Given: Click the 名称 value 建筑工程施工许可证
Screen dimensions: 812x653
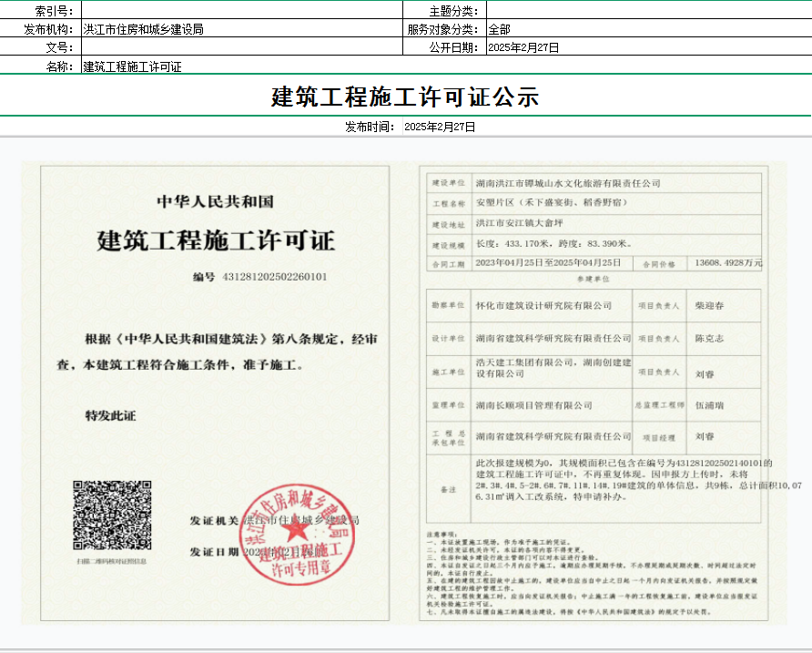Looking at the screenshot, I should [x=132, y=66].
